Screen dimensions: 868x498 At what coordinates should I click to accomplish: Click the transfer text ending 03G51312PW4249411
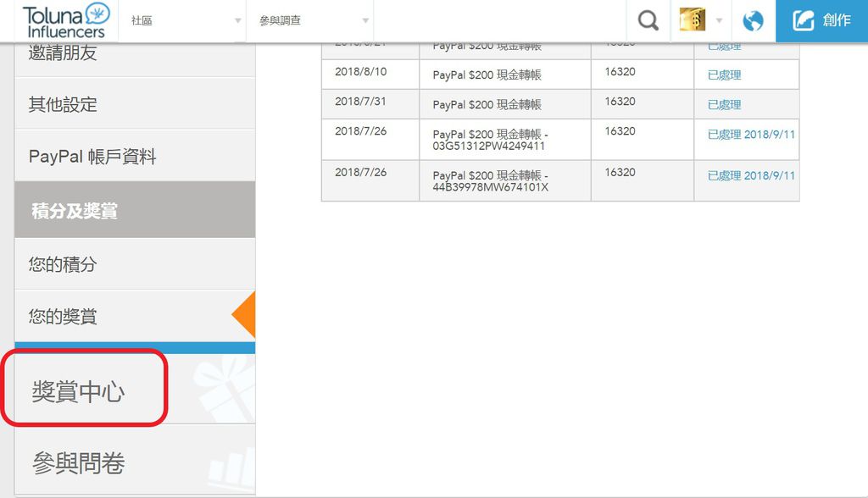[x=491, y=140]
